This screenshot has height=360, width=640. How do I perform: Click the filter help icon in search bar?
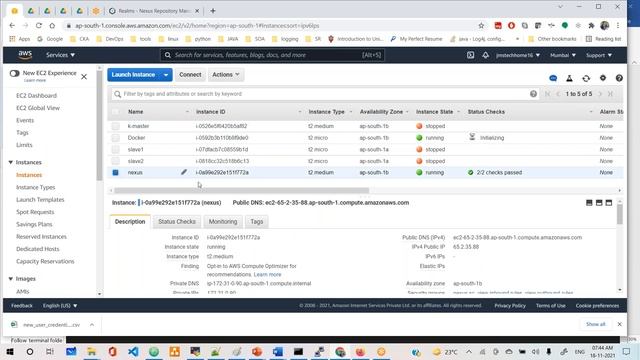click(x=533, y=94)
